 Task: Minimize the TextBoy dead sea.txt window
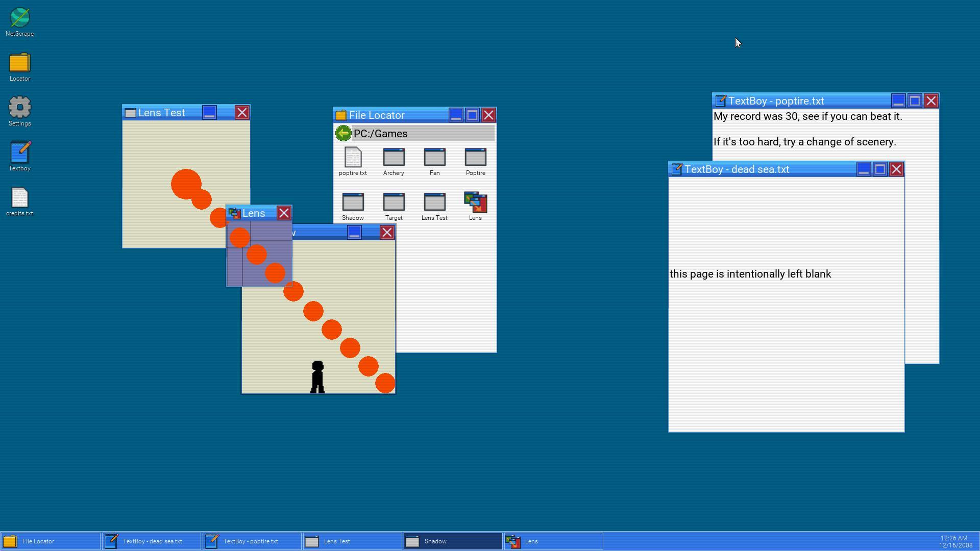point(864,169)
